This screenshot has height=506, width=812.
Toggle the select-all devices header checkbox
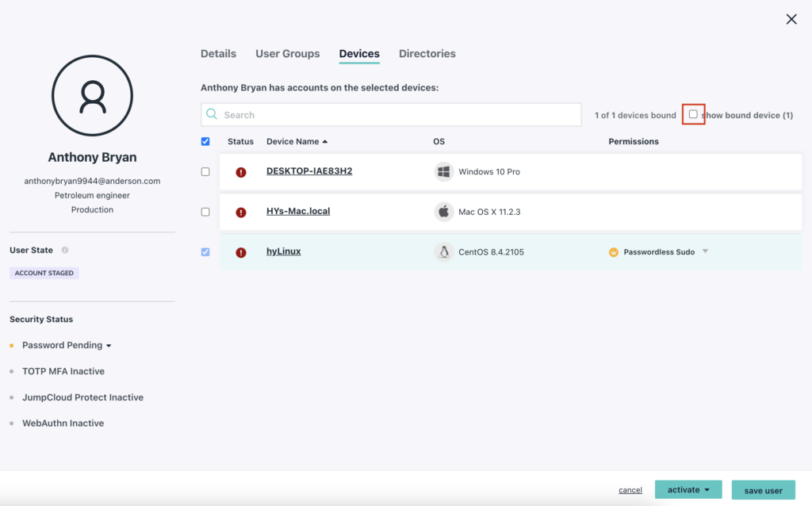pos(205,141)
